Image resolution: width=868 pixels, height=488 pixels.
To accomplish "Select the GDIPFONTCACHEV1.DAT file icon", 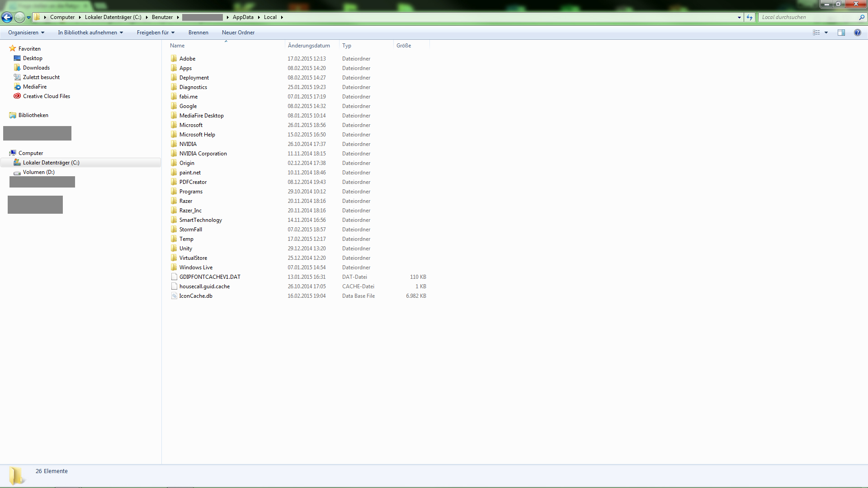I will (174, 277).
